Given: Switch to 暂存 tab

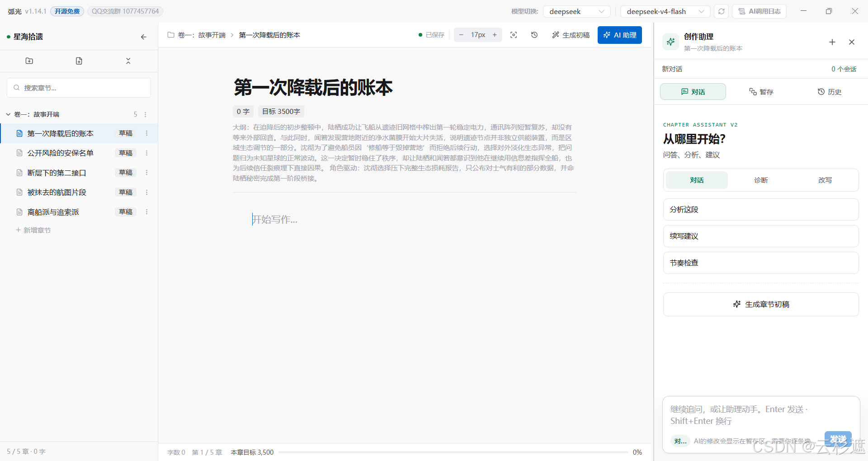Looking at the screenshot, I should pyautogui.click(x=761, y=92).
